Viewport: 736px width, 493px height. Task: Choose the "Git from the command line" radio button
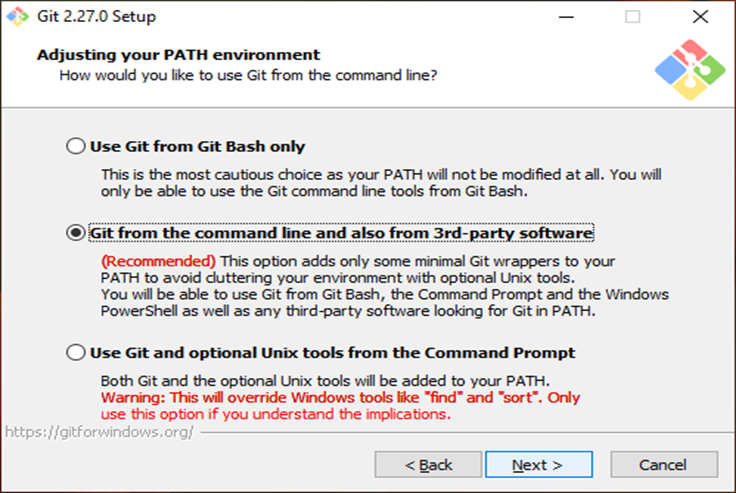coord(75,233)
